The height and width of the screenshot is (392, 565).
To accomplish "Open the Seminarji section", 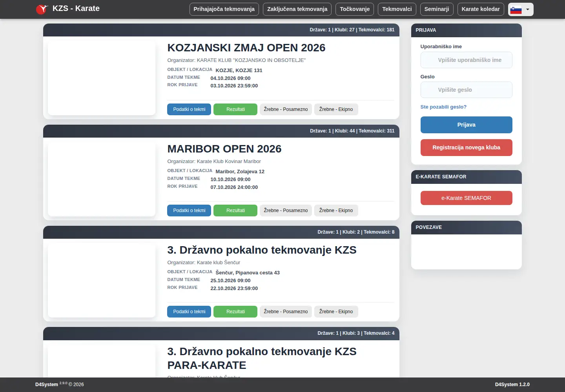I will [x=437, y=9].
